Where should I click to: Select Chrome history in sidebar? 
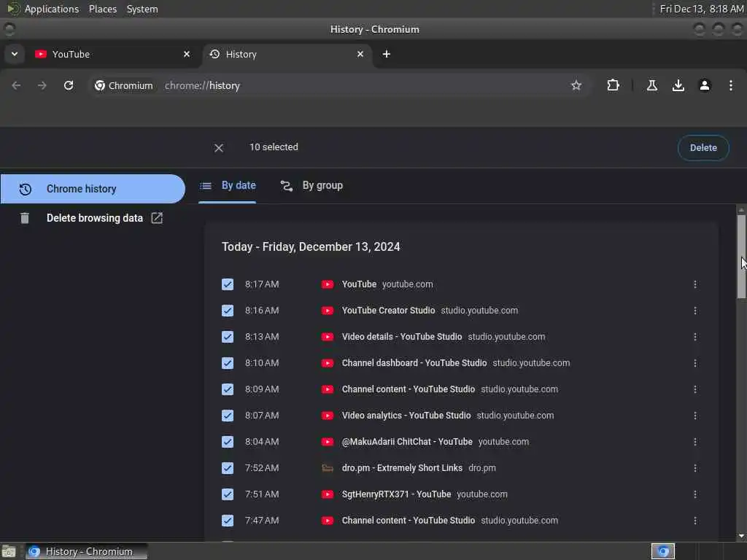[93, 189]
